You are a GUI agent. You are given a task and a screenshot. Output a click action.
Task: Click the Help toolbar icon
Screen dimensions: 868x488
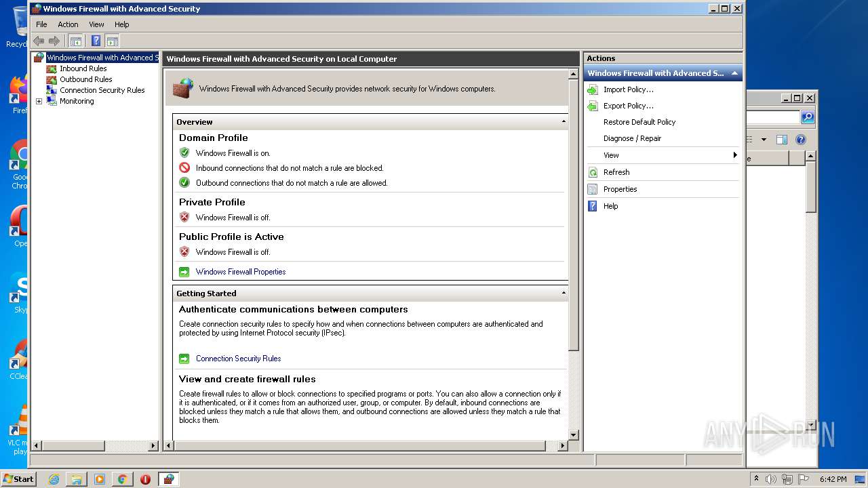(96, 41)
